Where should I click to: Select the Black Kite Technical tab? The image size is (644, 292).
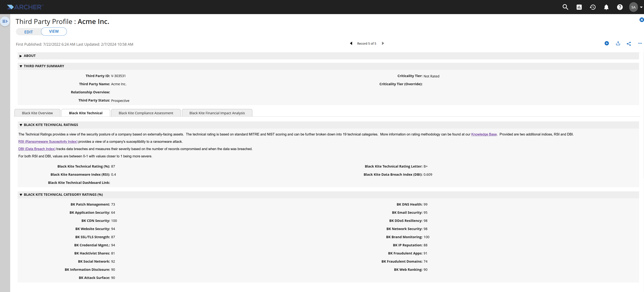86,113
